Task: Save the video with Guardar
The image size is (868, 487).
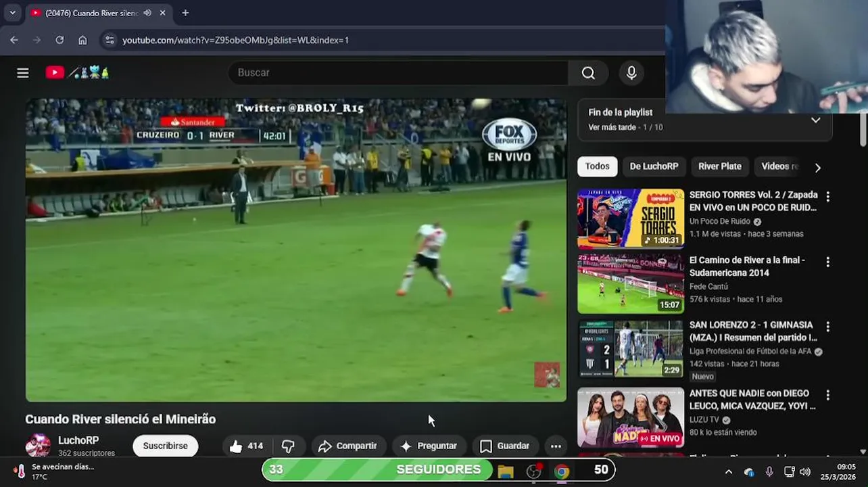Action: [504, 446]
